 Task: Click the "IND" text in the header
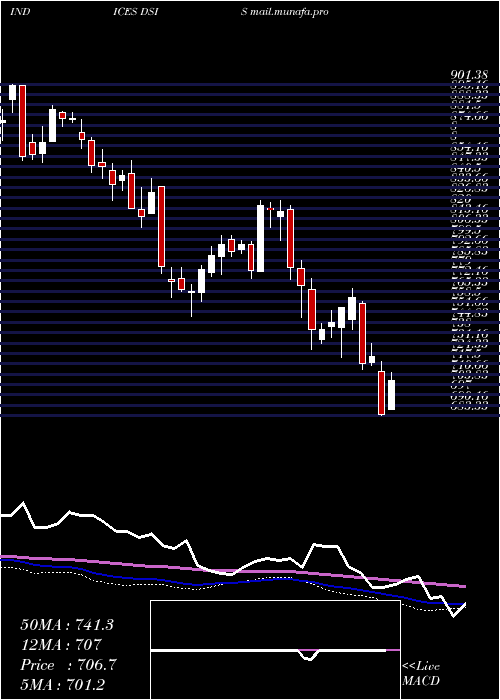click(x=20, y=12)
